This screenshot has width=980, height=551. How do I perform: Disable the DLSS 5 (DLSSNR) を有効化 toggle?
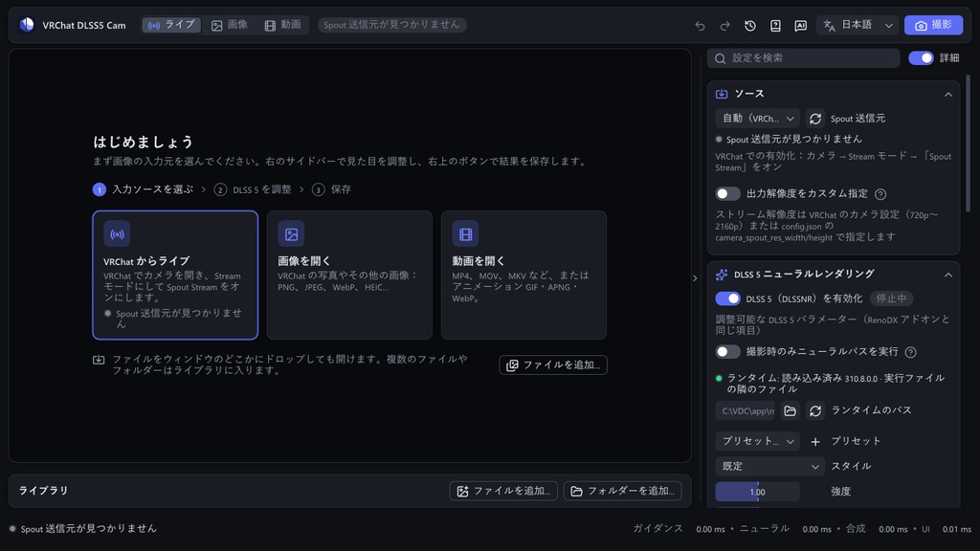pyautogui.click(x=727, y=298)
